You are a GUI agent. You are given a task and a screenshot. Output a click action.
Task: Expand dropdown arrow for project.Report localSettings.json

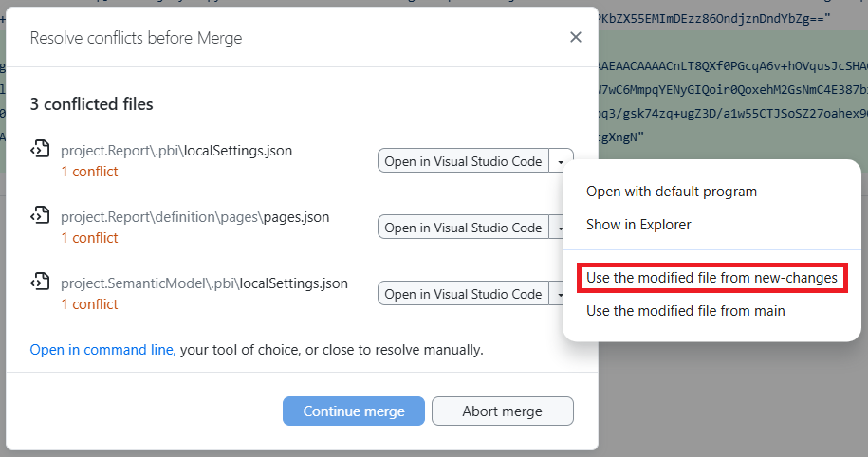(562, 161)
